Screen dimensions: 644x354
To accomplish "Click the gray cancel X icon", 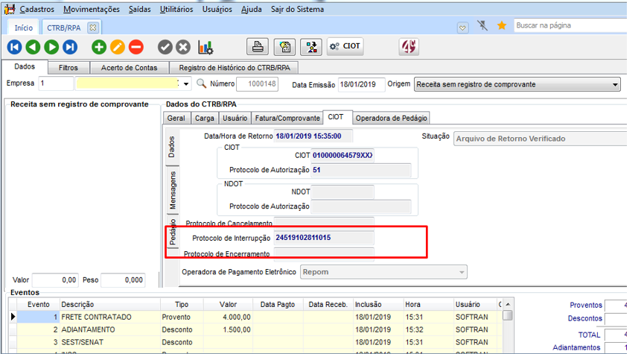I will (x=183, y=47).
